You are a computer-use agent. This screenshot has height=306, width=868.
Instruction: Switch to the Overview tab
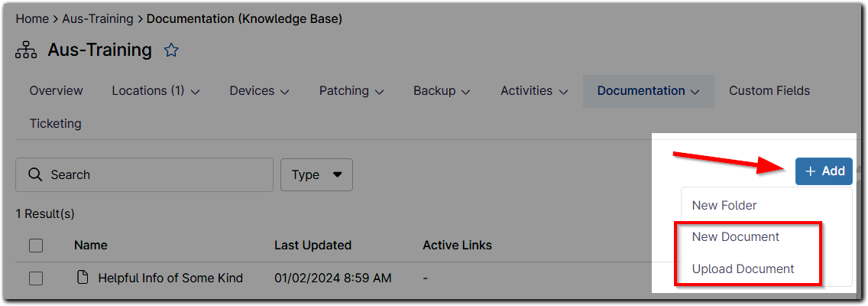point(56,91)
